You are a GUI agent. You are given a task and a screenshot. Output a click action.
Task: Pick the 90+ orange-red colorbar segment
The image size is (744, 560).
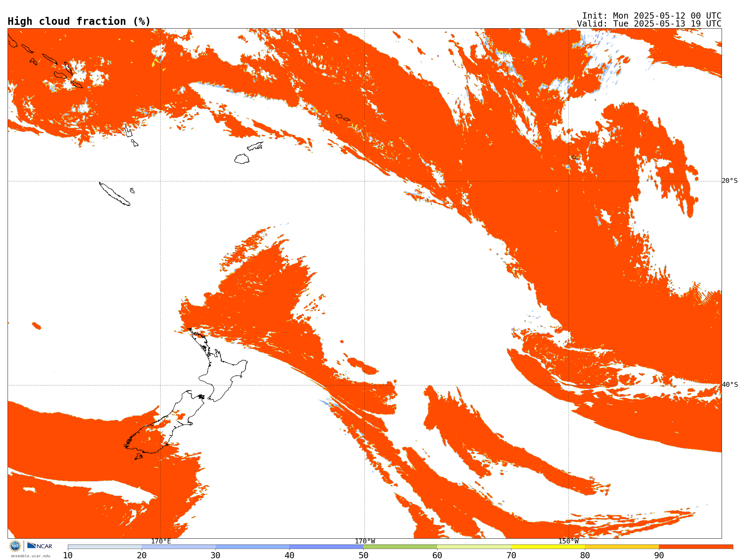coord(696,547)
